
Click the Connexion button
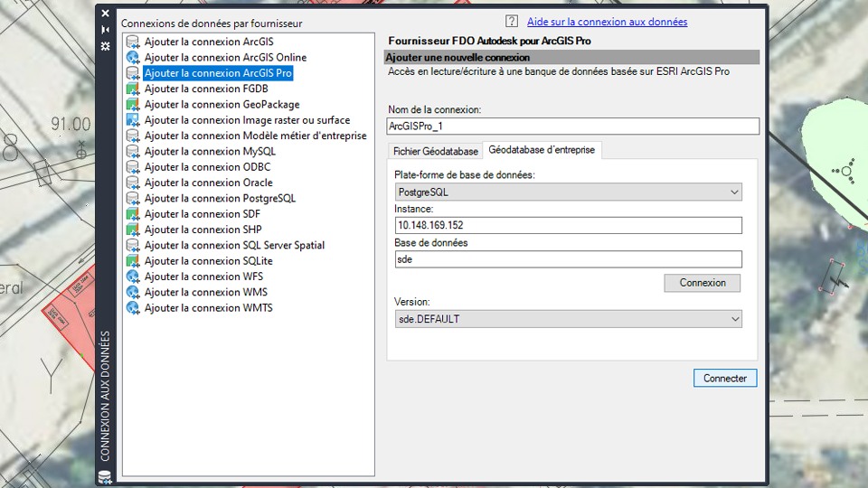tap(702, 283)
